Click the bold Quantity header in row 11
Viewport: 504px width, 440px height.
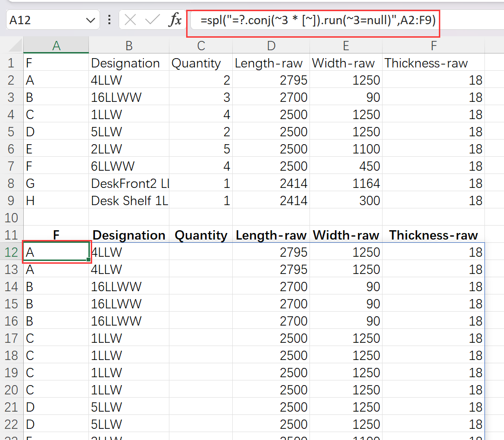[201, 235]
